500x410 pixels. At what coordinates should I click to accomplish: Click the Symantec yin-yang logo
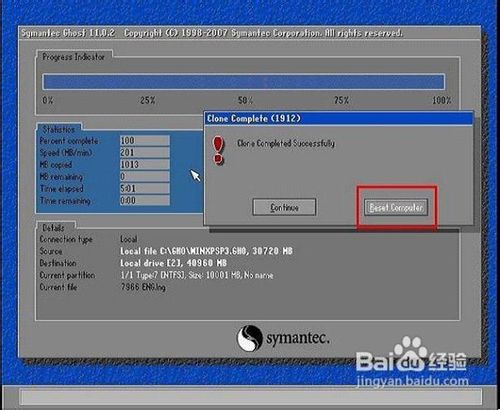249,338
